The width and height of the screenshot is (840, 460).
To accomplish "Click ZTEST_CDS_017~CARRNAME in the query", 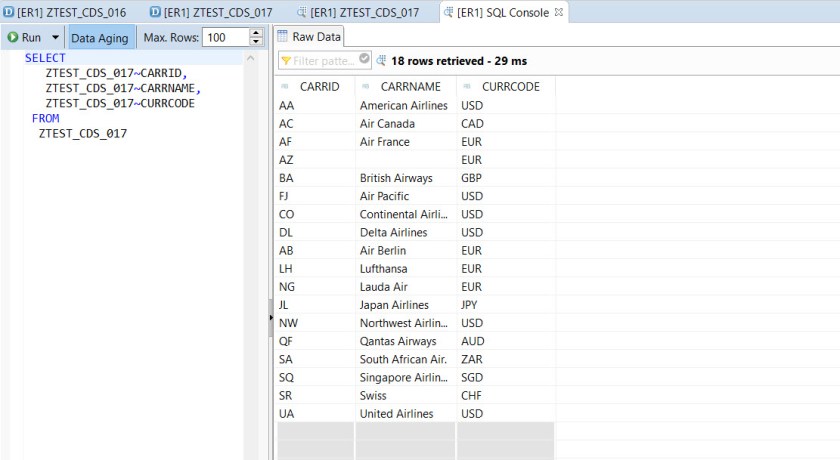I will (120, 88).
